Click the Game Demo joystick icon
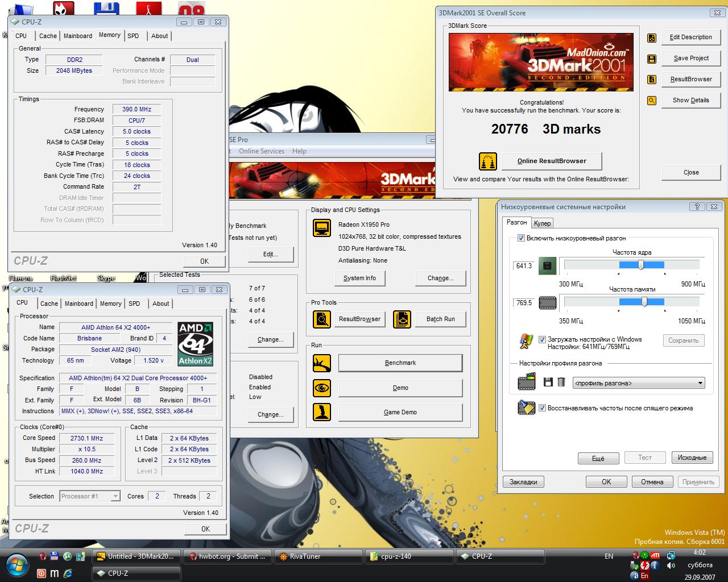Viewport: 728px width, 582px height. [x=322, y=412]
